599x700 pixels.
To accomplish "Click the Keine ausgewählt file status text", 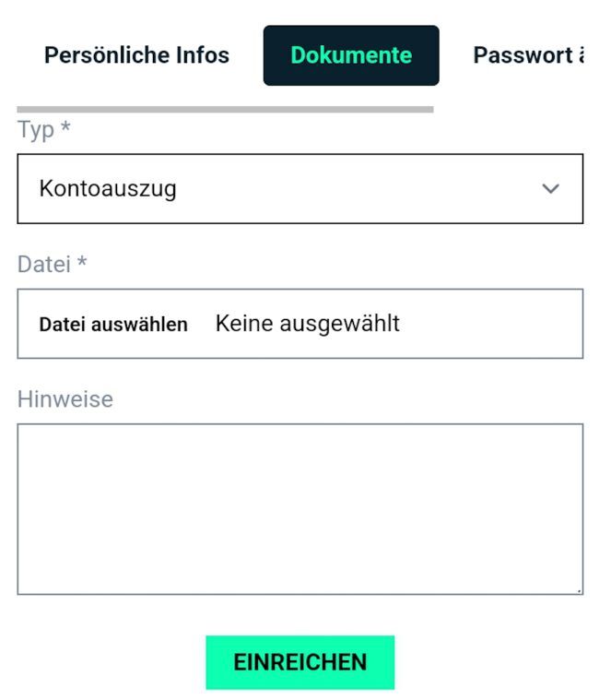I will coord(308,324).
